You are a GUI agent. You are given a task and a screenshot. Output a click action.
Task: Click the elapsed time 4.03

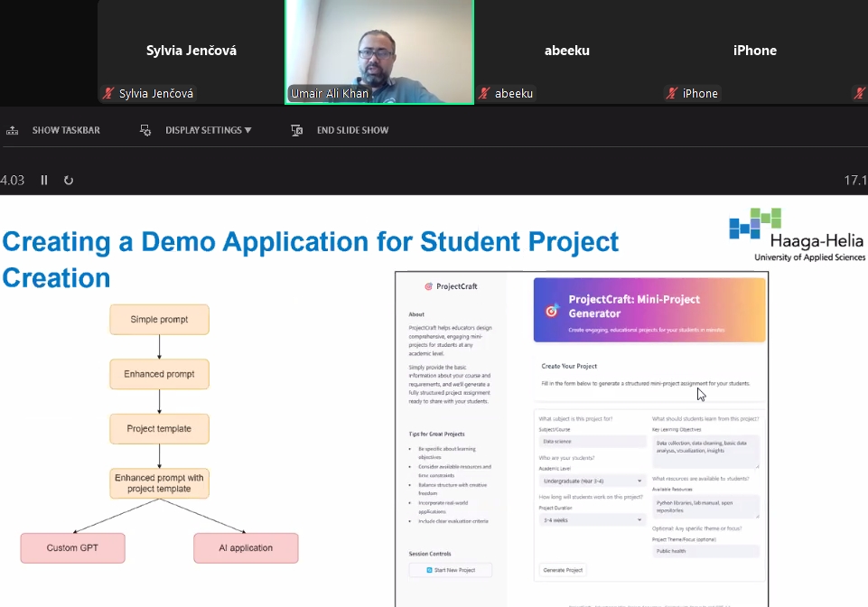[12, 180]
